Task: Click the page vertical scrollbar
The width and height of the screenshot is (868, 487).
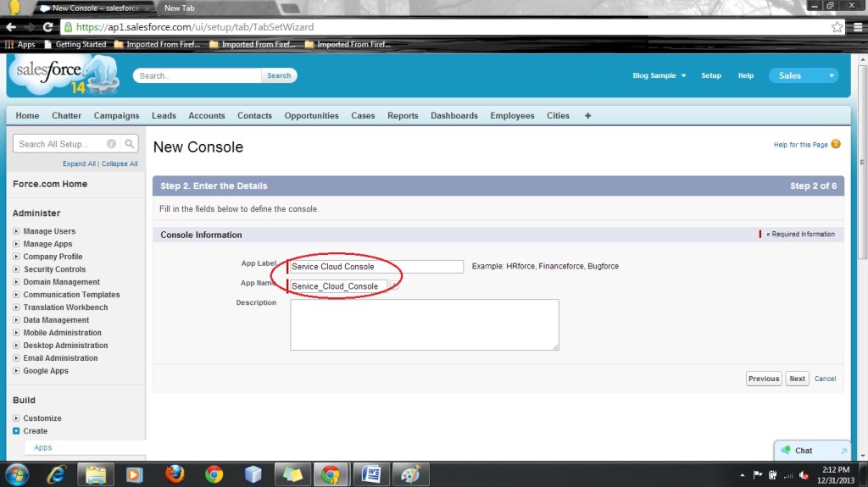Action: (862, 160)
